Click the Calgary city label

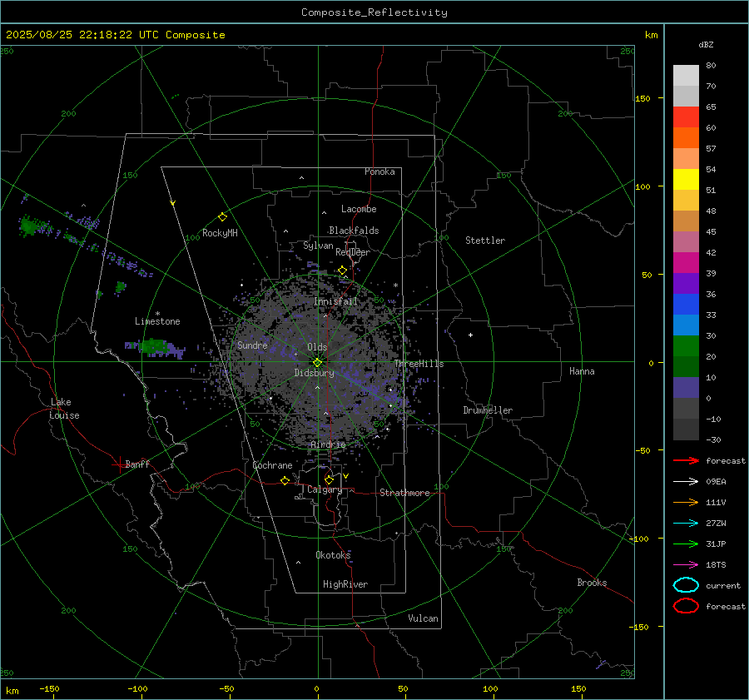325,489
